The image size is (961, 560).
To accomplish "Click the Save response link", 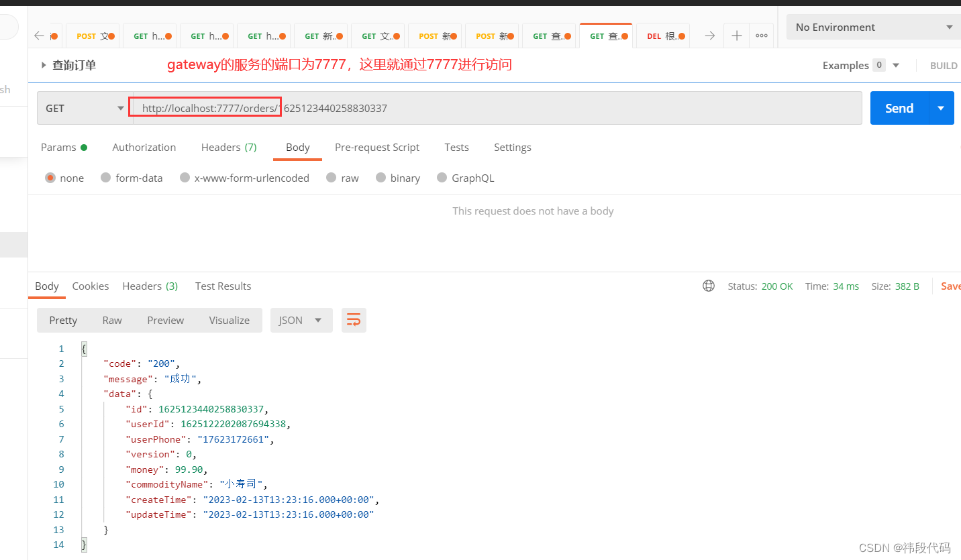I will pos(950,286).
